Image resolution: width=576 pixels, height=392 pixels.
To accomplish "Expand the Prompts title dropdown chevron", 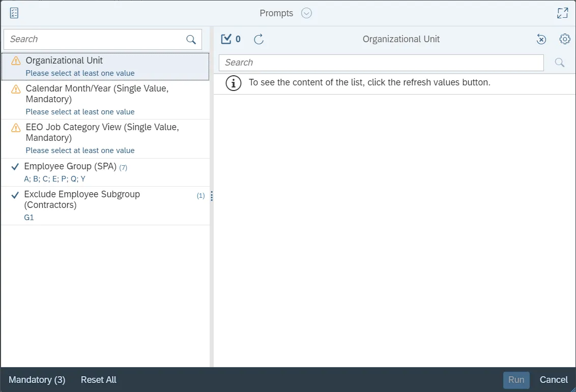I will (306, 13).
